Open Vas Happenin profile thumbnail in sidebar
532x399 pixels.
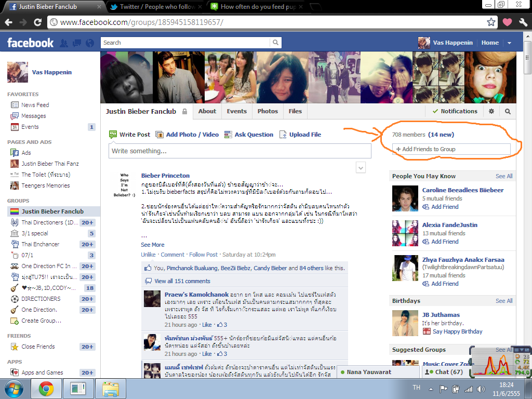point(18,72)
